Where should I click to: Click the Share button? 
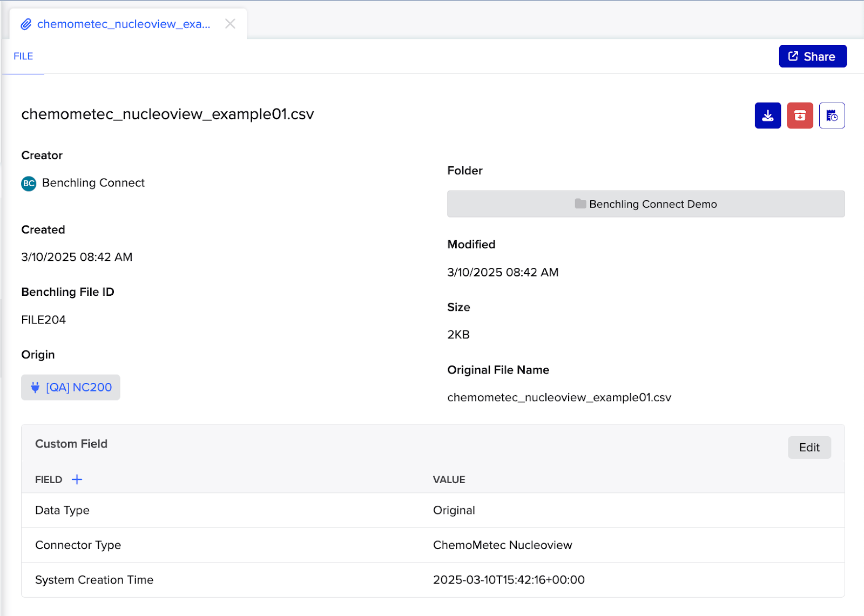point(813,56)
